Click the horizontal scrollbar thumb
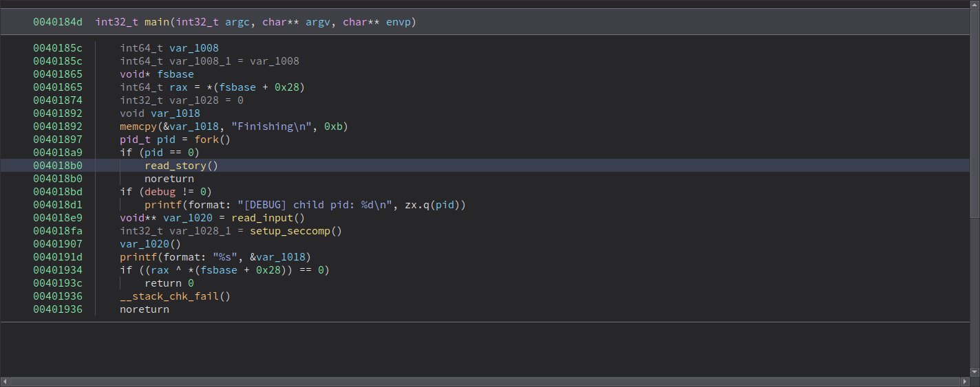Viewport: 980px width, 387px height. 482,382
